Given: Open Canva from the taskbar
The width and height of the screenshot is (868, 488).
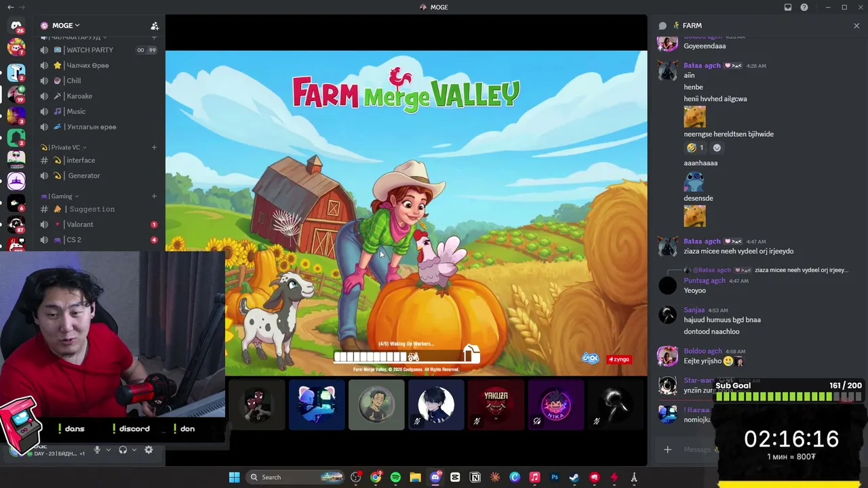Looking at the screenshot, I should click(x=515, y=477).
